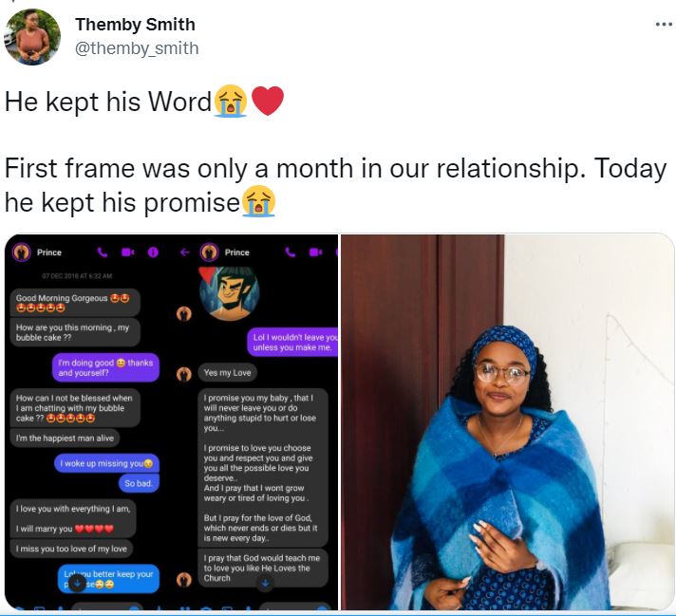Open the left chat screenshots image
Viewport: 676px width, 616px height.
point(172,422)
